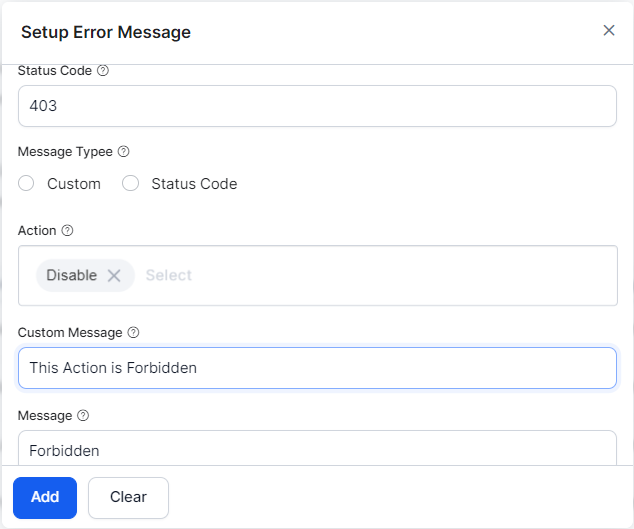Click the Custom Message help icon
The width and height of the screenshot is (634, 529).
[x=134, y=332]
